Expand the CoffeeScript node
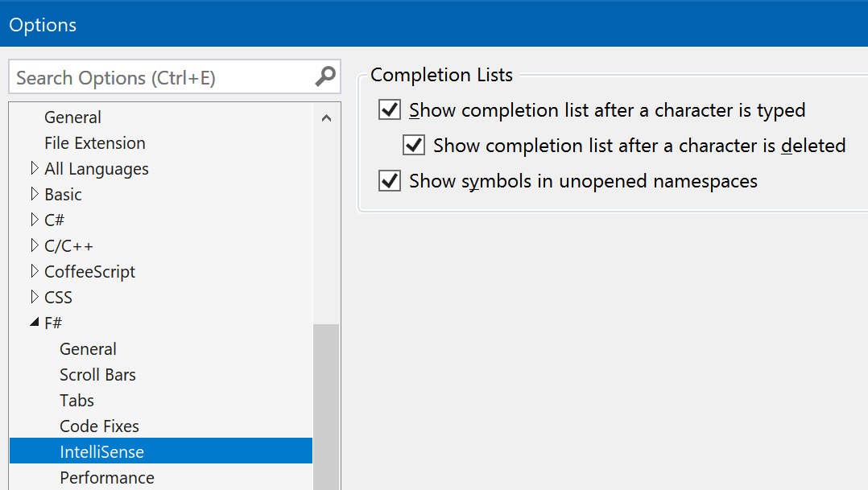868x490 pixels. point(35,271)
